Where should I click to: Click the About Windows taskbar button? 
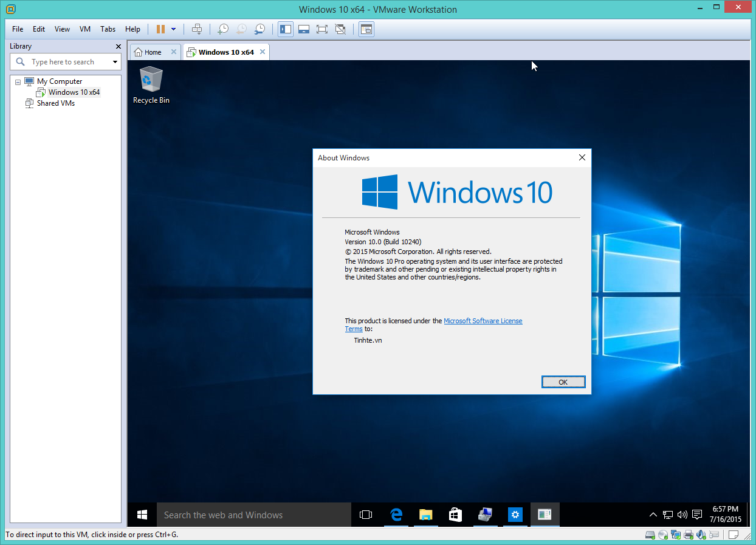pyautogui.click(x=545, y=515)
